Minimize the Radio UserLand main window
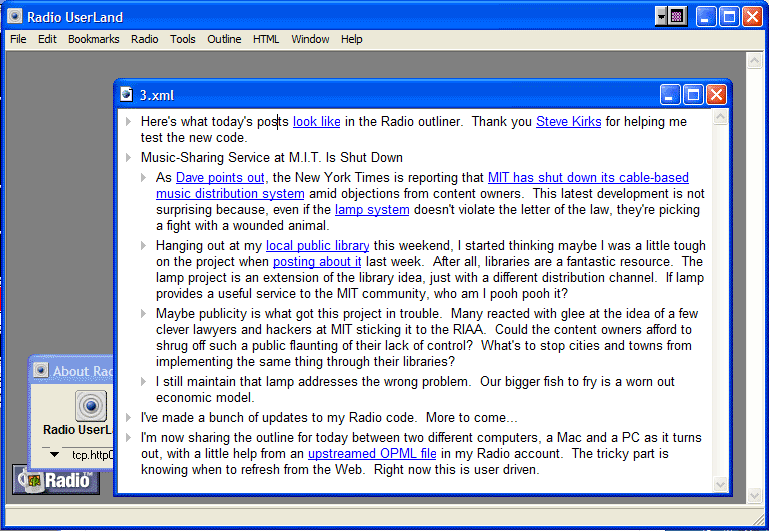Screen dimensions: 769x531 tap(706, 17)
